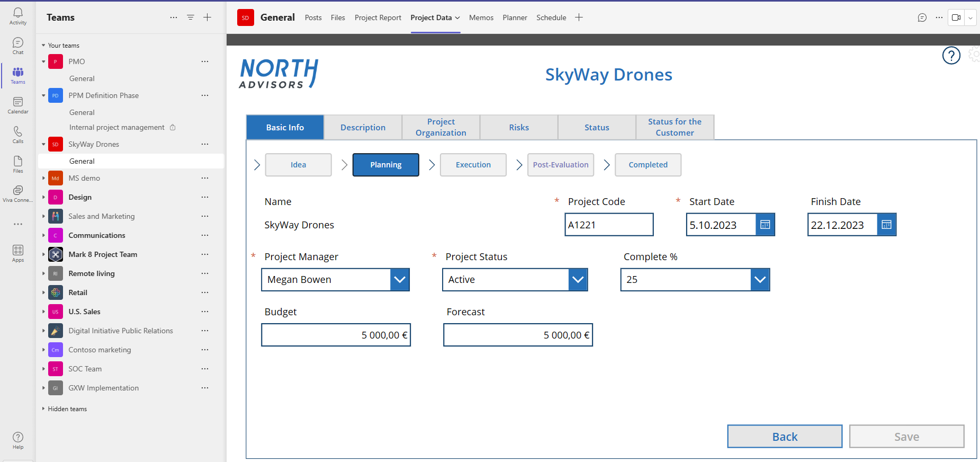Open Internal project management channel
Screen dimensions: 980x462
coord(117,127)
